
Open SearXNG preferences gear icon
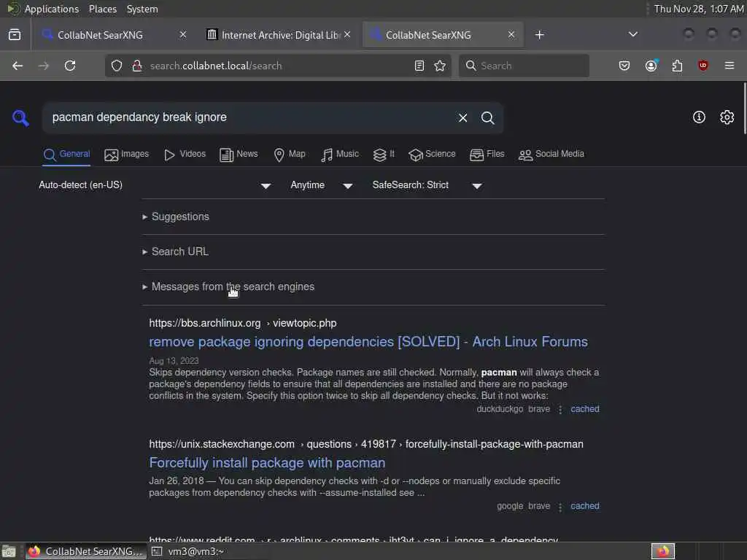[727, 117]
